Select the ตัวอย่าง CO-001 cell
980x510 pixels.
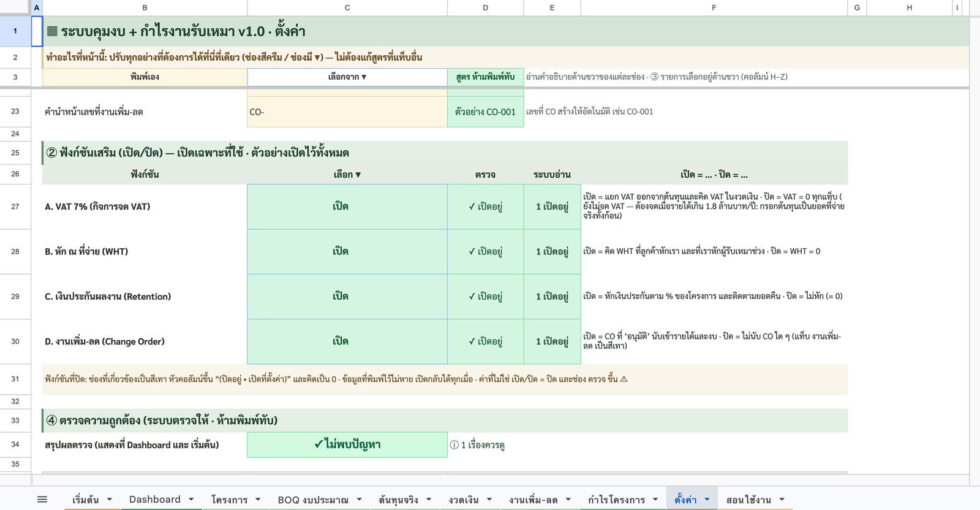[x=485, y=112]
